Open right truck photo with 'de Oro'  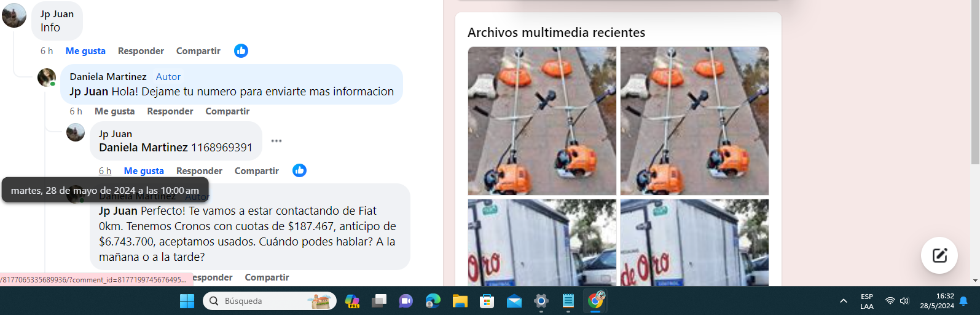(x=694, y=242)
